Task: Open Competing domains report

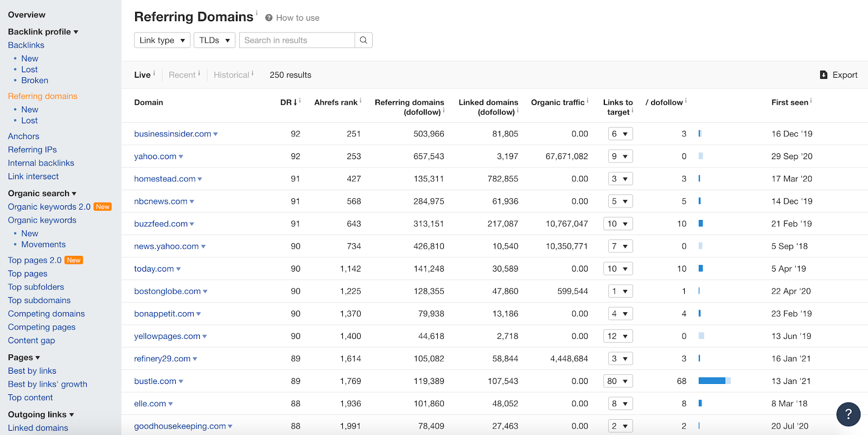Action: 46,314
